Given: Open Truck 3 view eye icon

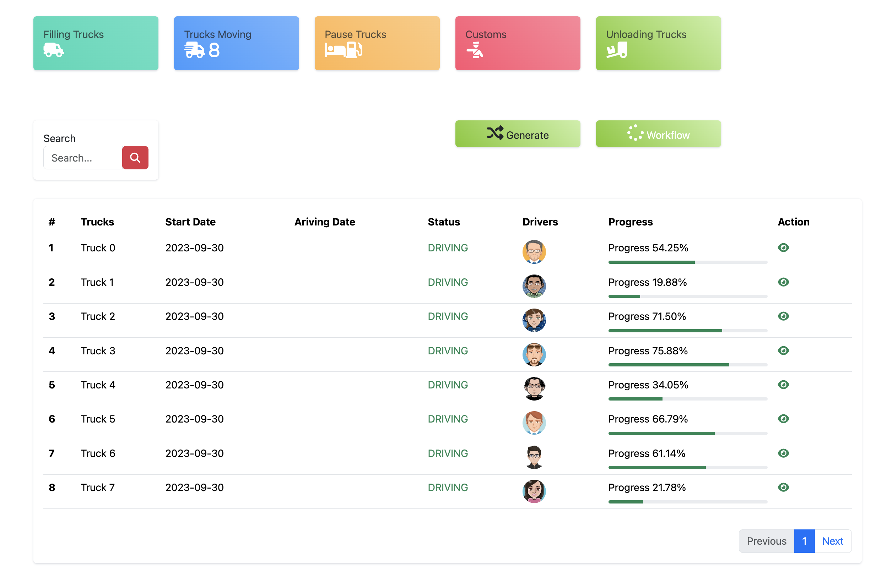Looking at the screenshot, I should click(x=783, y=350).
